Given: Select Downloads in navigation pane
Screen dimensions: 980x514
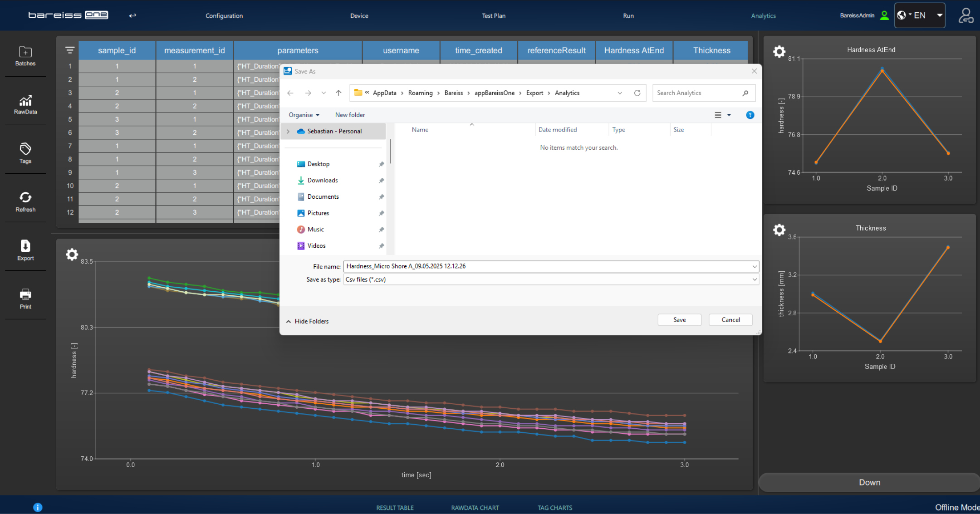Looking at the screenshot, I should [323, 181].
